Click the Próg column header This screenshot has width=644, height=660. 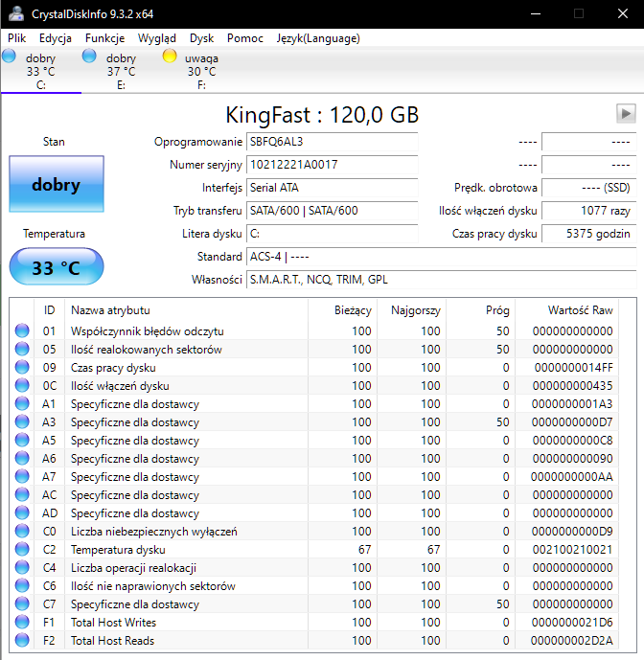click(x=481, y=310)
